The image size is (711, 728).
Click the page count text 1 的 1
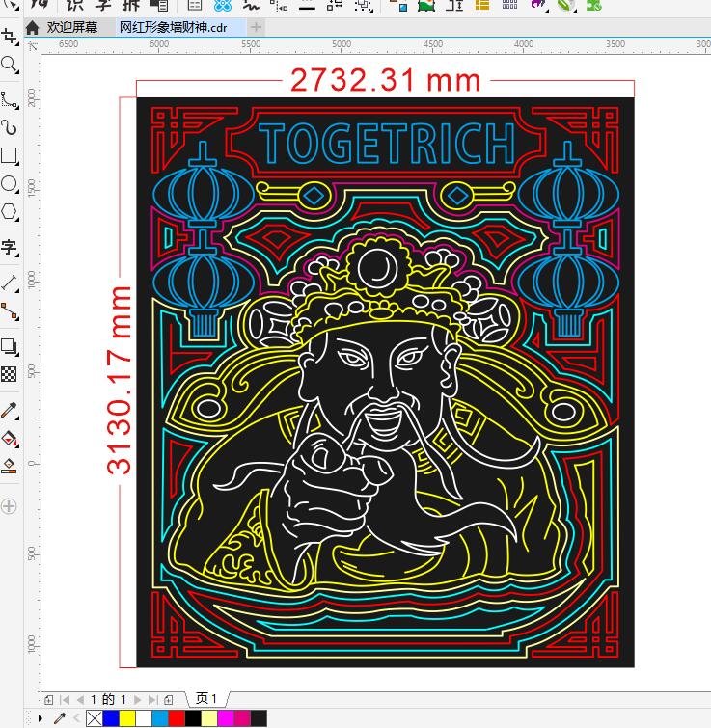pyautogui.click(x=108, y=700)
